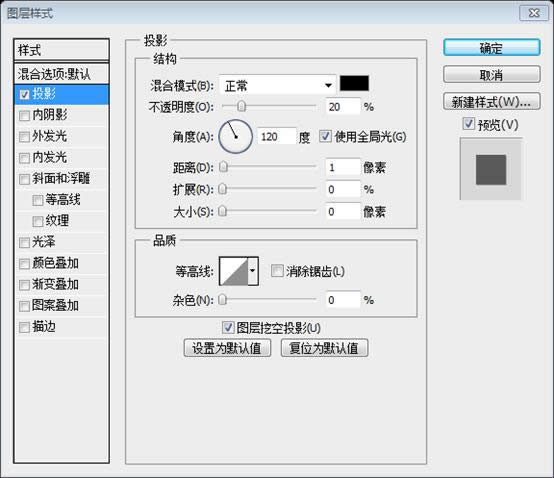Expand the 等高线 contour picker arrow
The width and height of the screenshot is (554, 478).
click(x=253, y=271)
